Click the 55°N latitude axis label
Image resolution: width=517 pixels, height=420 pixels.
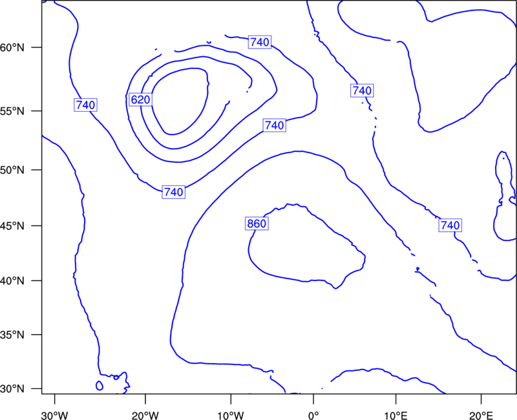[12, 111]
